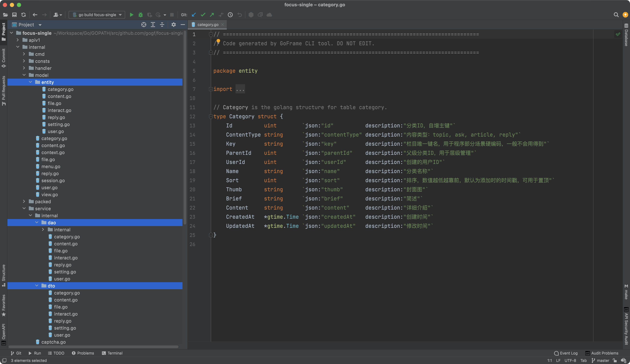Click select opened file target icon
630x364 pixels.
coord(143,24)
